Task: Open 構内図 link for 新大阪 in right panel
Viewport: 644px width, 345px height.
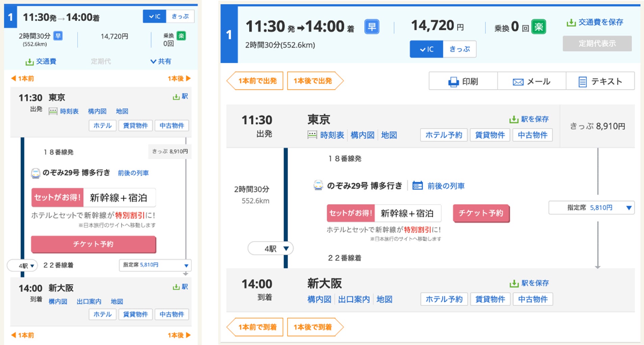Action: 319,299
